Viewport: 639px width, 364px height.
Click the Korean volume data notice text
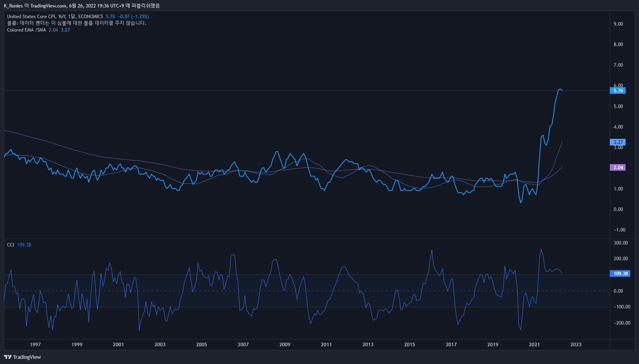click(x=77, y=23)
